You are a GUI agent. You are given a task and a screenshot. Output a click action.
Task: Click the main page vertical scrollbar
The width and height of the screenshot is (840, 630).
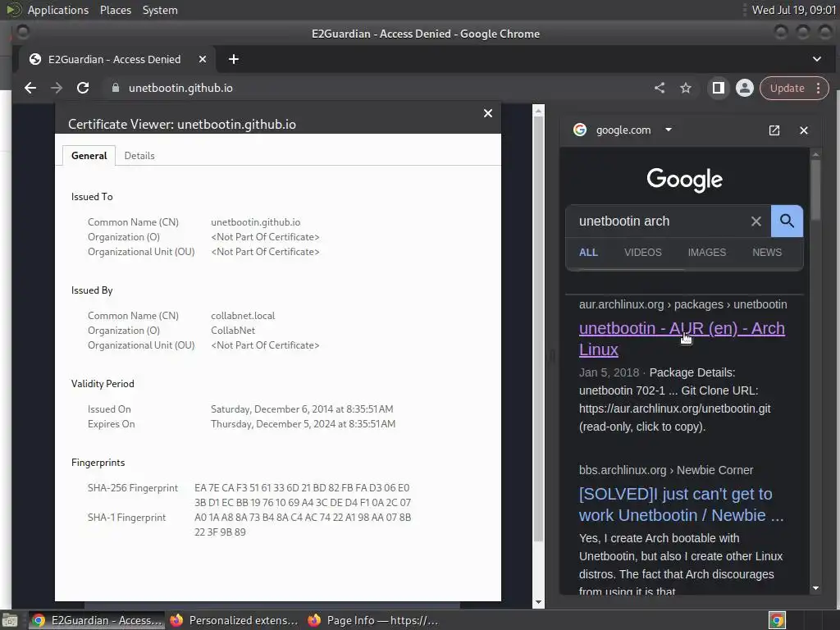(538, 328)
